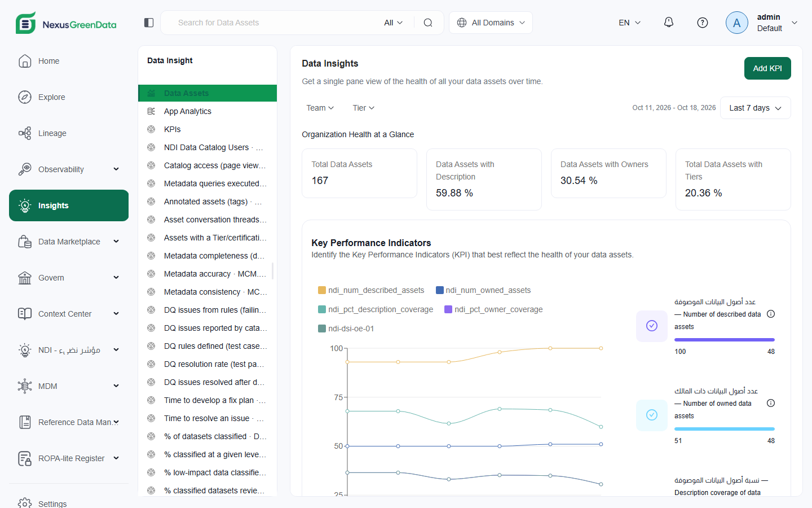Toggle ndi_num_described_assets series in chart legend
812x508 pixels.
[371, 290]
